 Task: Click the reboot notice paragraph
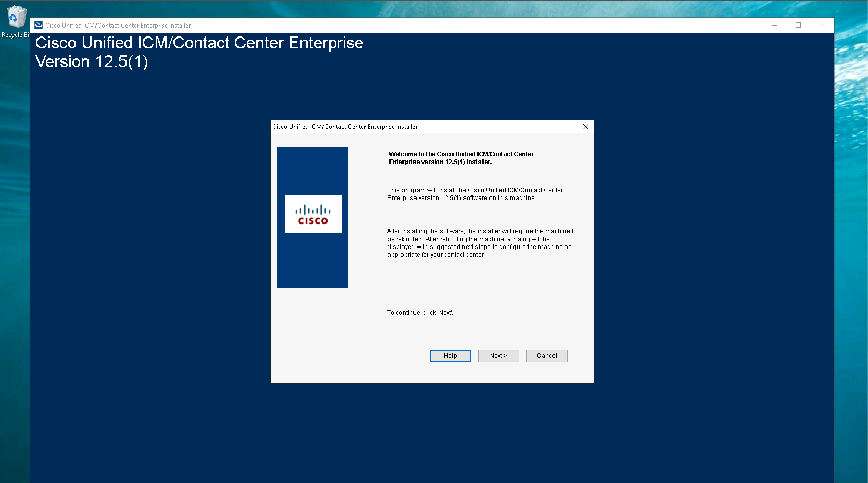[x=482, y=243]
